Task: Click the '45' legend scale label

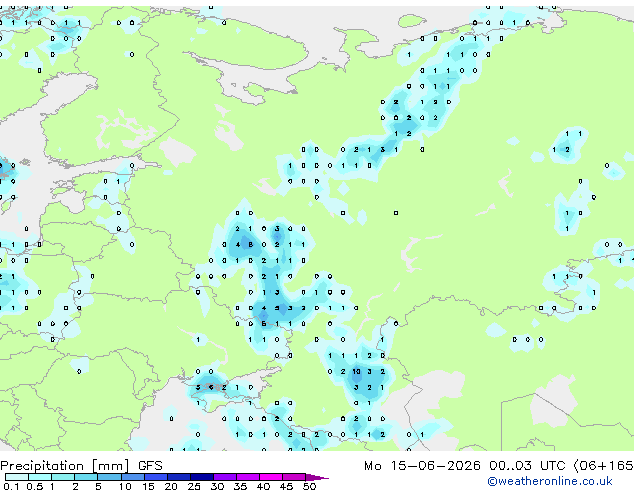Action: [286, 486]
